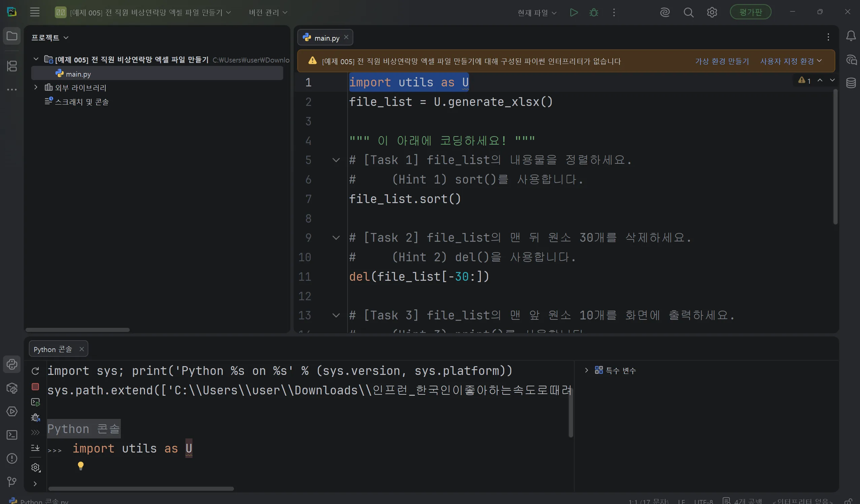The width and height of the screenshot is (860, 504).
Task: Click the console horizontal scrollbar
Action: click(x=141, y=489)
